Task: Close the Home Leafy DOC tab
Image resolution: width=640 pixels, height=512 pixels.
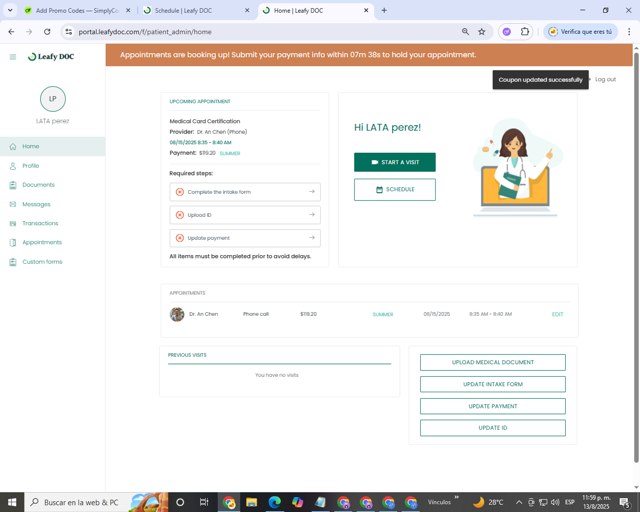Action: 366,11
